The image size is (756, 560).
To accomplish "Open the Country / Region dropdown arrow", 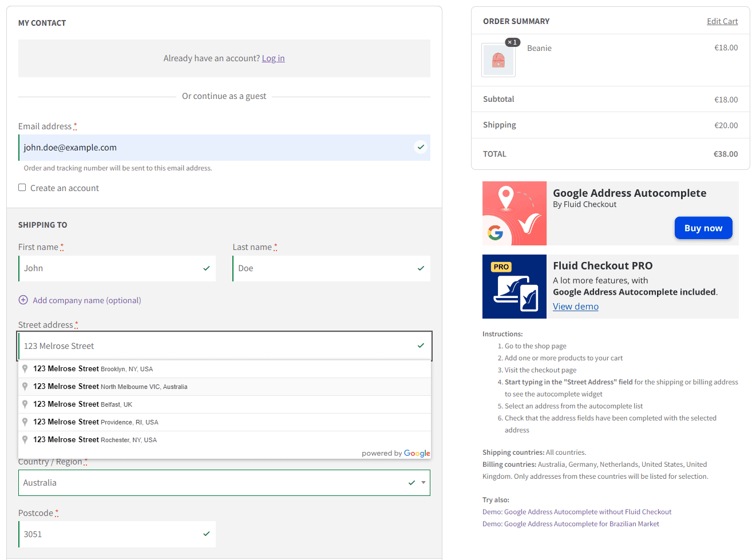I will 423,483.
